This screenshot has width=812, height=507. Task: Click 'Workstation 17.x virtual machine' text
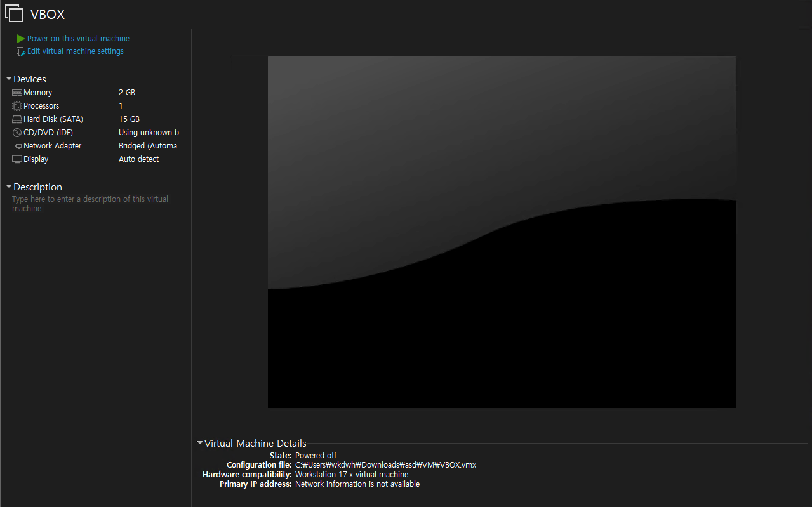point(352,475)
